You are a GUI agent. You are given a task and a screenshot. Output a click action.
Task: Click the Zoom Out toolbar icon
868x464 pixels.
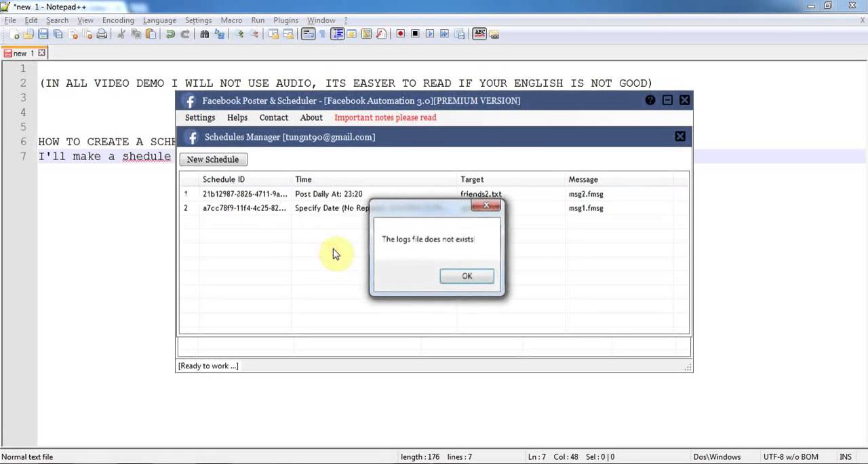pyautogui.click(x=254, y=34)
